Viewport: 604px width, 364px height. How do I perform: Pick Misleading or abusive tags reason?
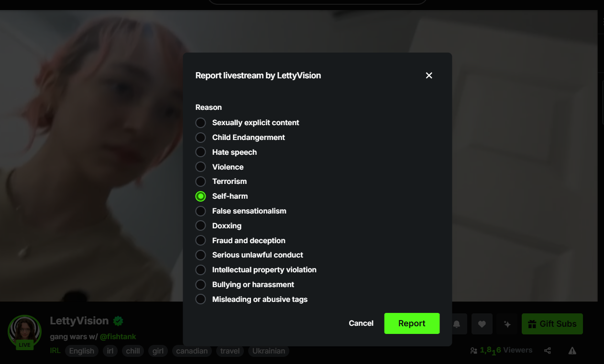coord(200,300)
